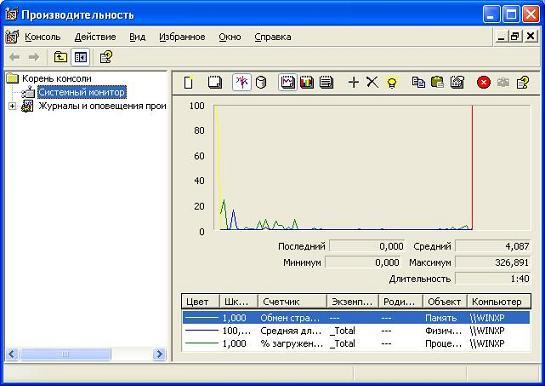Select the Обмен стра... counter row
545x386 pixels.
(356, 318)
